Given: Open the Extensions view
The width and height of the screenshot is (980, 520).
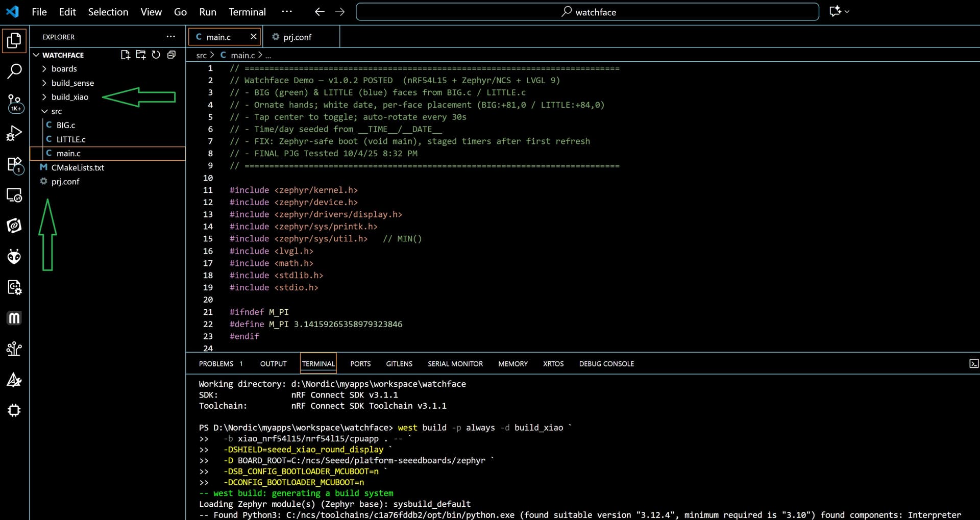Looking at the screenshot, I should [14, 164].
